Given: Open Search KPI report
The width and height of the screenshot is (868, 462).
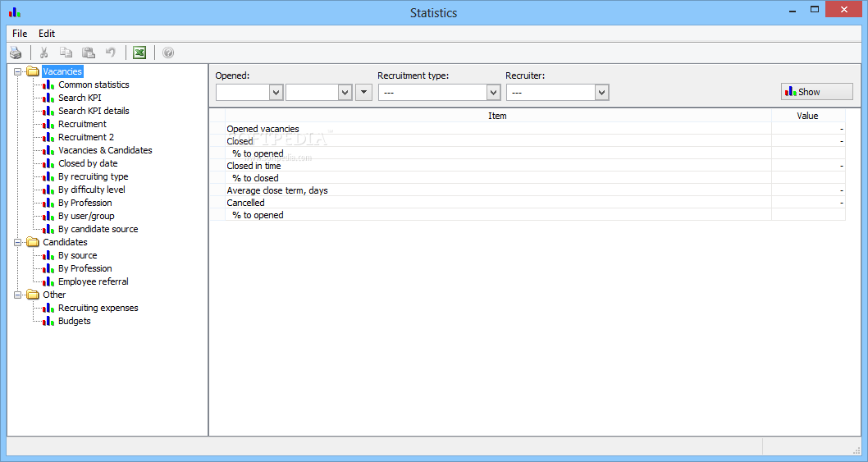Looking at the screenshot, I should point(80,98).
